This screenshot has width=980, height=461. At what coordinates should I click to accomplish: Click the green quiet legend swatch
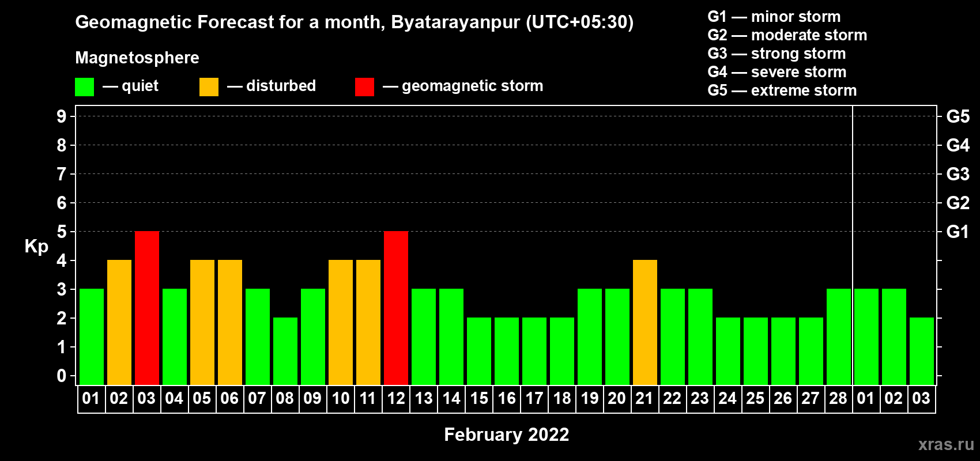(84, 87)
